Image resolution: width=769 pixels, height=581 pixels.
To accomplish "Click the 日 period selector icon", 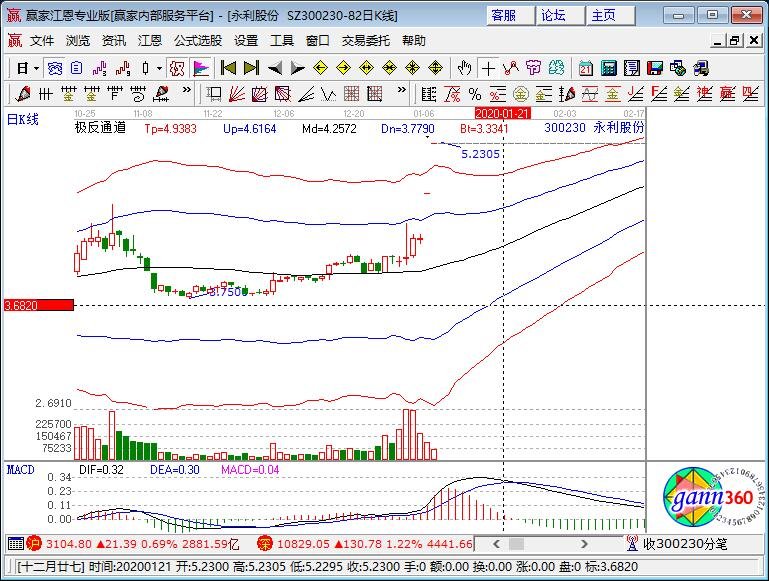I will pyautogui.click(x=22, y=68).
